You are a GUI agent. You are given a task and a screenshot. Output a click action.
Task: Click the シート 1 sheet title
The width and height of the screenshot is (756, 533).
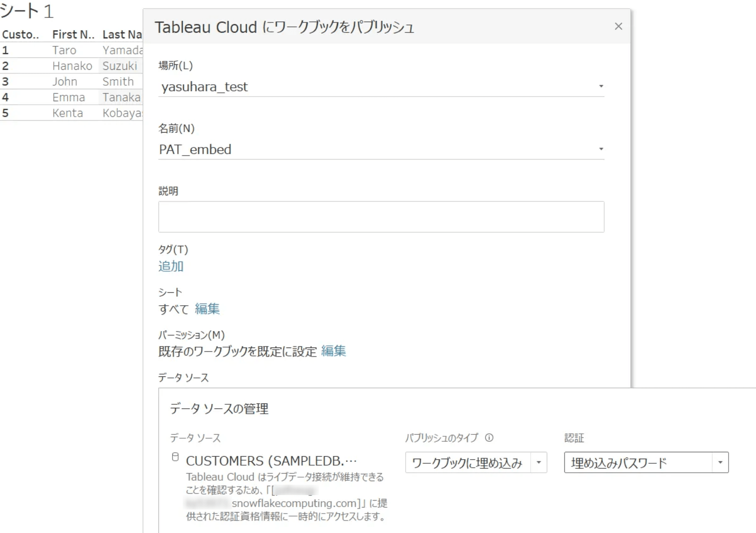26,11
